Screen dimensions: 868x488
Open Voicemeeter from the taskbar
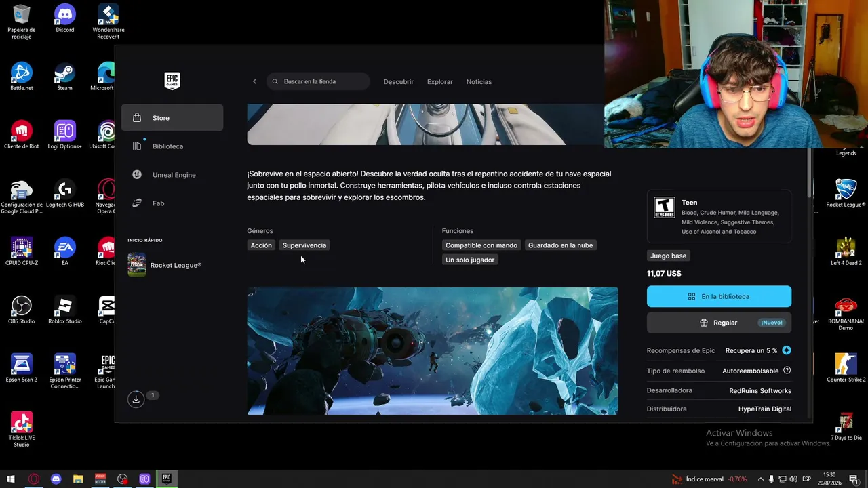click(x=100, y=479)
